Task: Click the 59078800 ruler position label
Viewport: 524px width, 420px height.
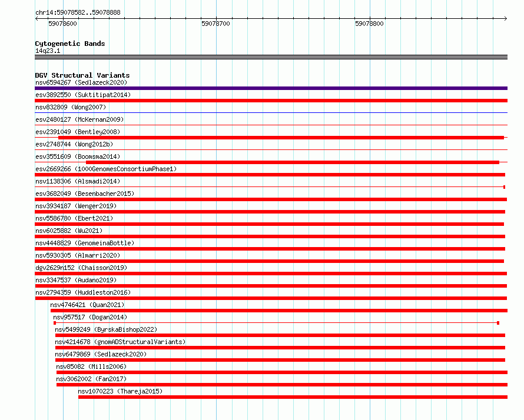Action: coord(369,24)
